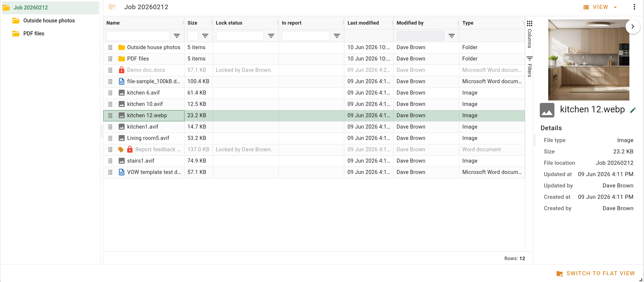644x282 pixels.
Task: Select the kitchen 6.avif file name
Action: [143, 93]
